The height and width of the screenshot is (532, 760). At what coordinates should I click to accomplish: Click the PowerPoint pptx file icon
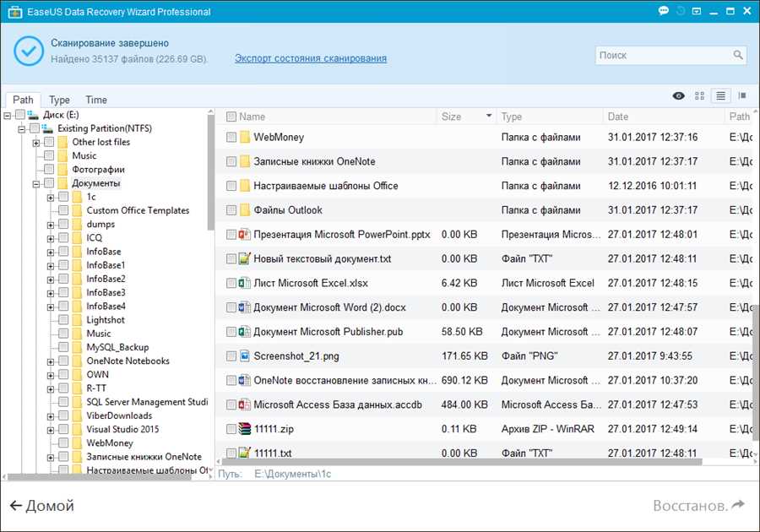(245, 235)
